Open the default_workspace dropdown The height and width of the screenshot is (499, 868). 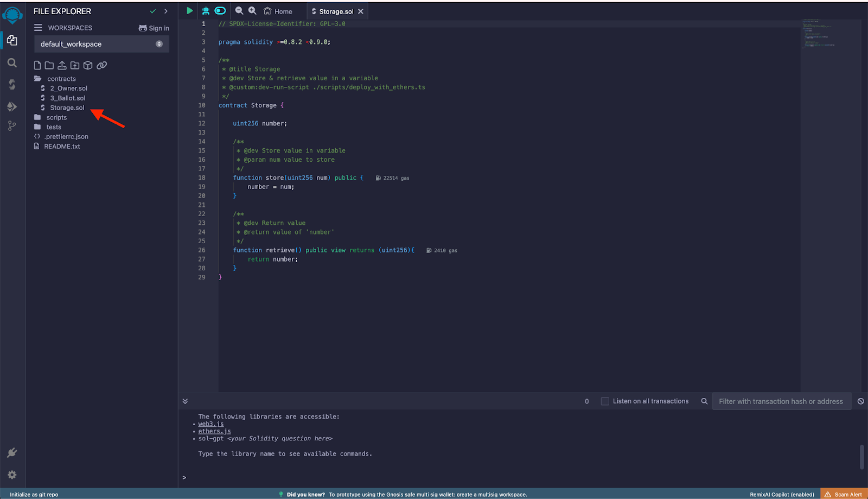coord(159,44)
